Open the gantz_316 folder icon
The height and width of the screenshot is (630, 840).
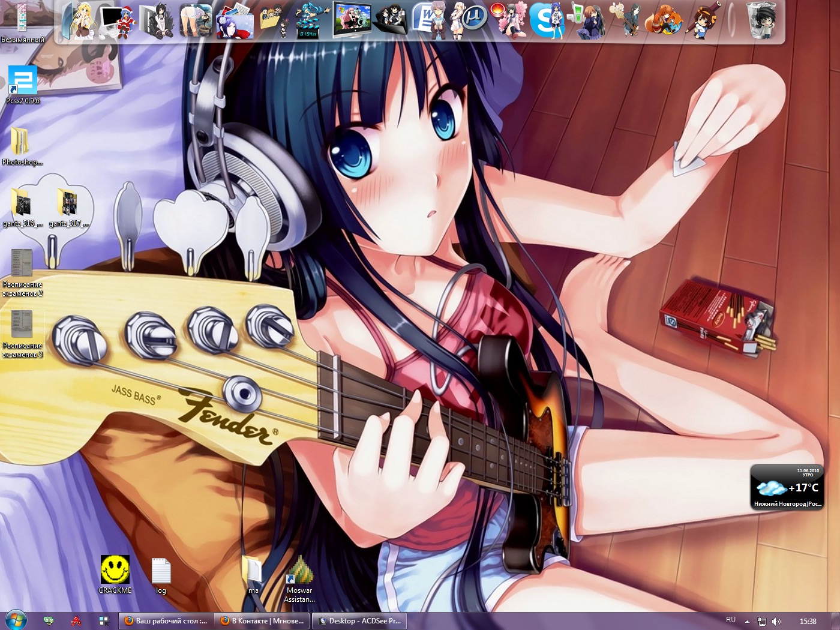22,208
